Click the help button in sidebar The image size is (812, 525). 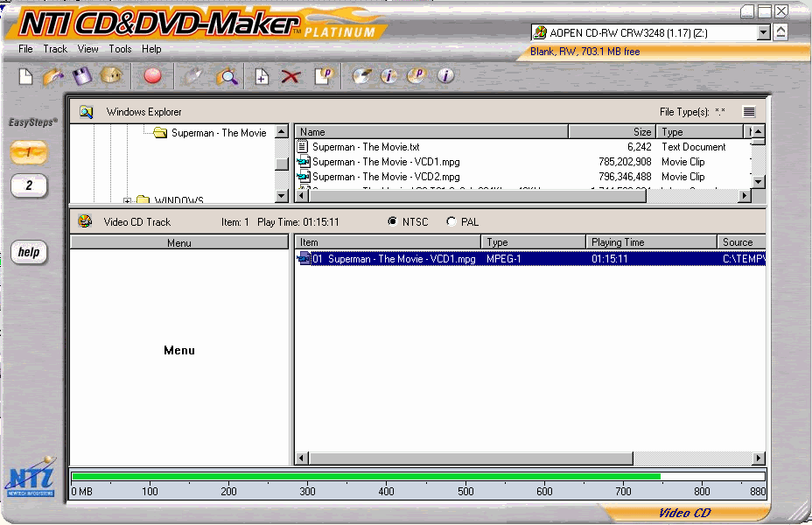pos(29,253)
